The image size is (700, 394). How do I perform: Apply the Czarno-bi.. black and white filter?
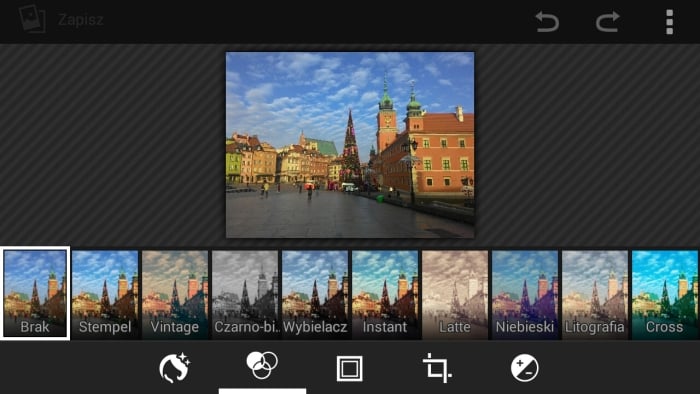tap(245, 294)
